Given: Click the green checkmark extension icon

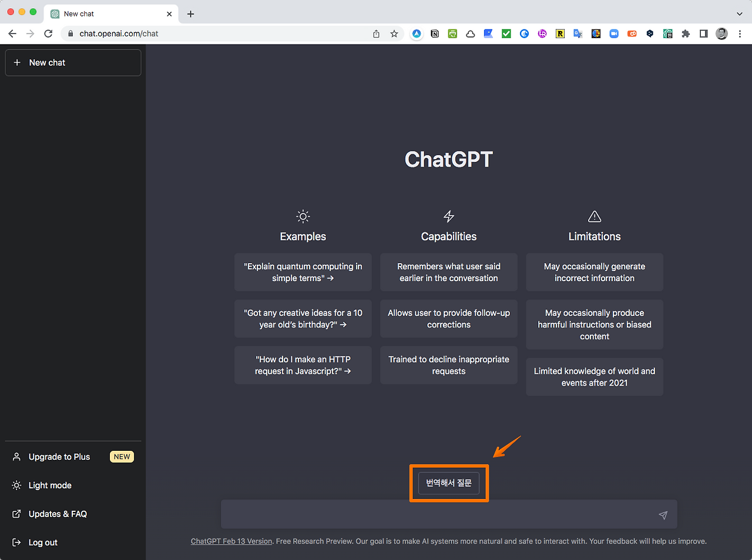Looking at the screenshot, I should click(506, 33).
